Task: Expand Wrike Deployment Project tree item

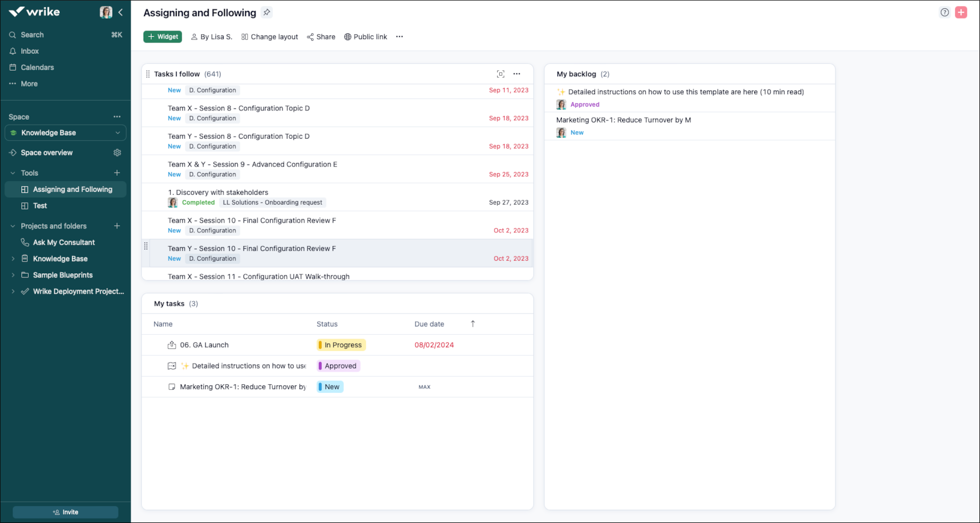Action: pyautogui.click(x=13, y=292)
